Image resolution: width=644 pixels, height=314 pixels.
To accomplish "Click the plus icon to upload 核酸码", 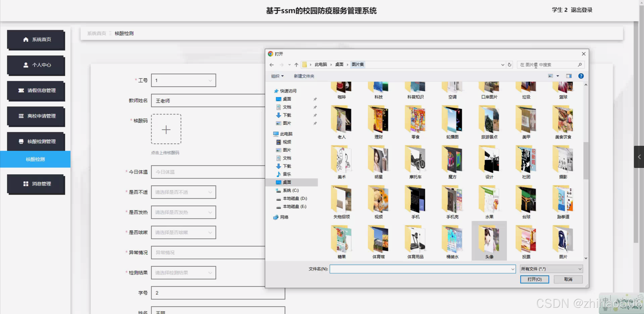I will point(166,129).
